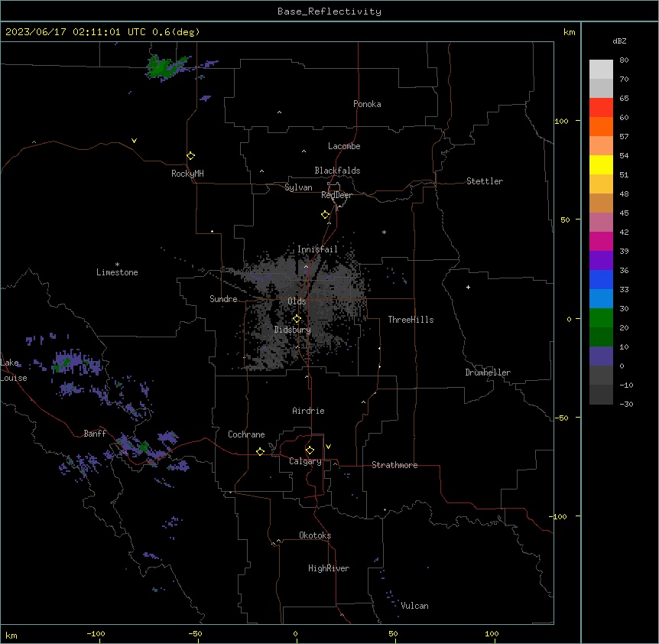Click the yellow V marker northeast of Calgary
This screenshot has width=659, height=644.
click(x=328, y=447)
